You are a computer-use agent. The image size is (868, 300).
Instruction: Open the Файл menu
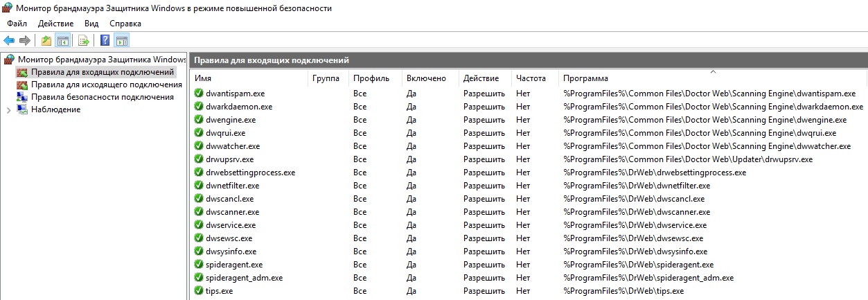coord(17,24)
